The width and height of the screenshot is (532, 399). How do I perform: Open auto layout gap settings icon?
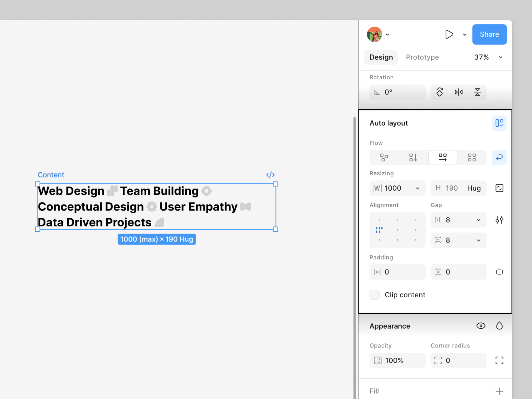499,220
